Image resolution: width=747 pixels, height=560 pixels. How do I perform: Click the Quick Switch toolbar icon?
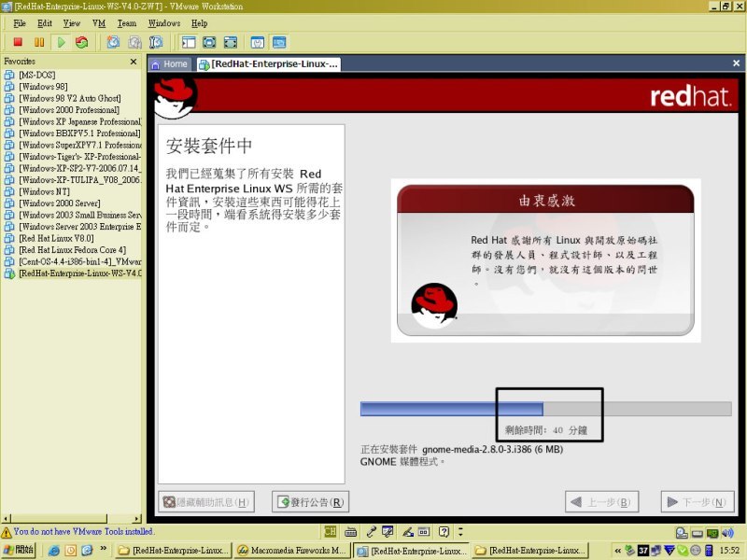pyautogui.click(x=209, y=42)
